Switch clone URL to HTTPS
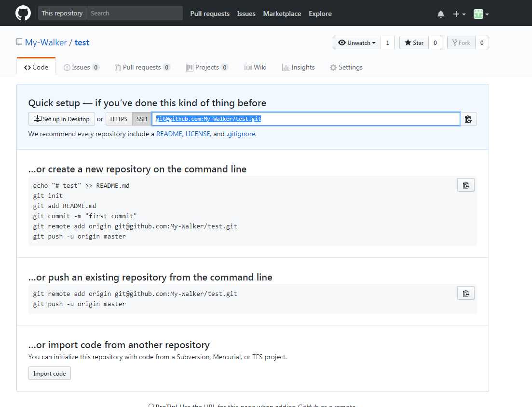The image size is (532, 407). (119, 119)
